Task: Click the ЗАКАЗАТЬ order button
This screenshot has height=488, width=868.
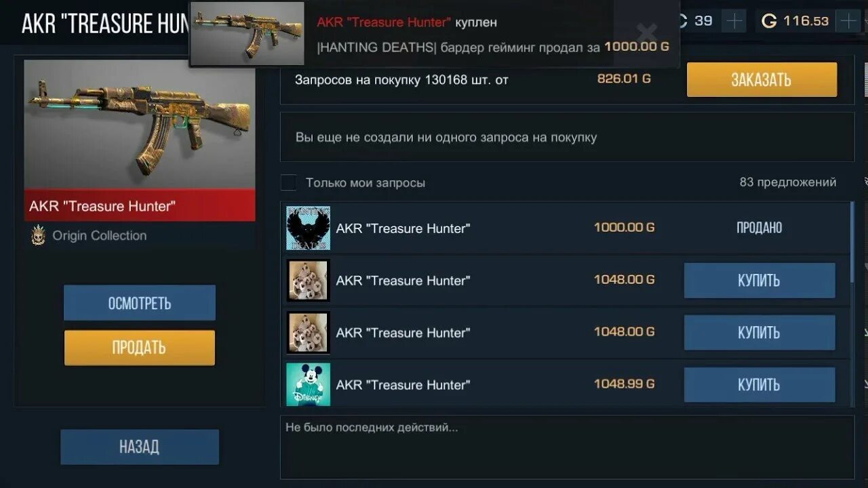Action: pos(762,80)
